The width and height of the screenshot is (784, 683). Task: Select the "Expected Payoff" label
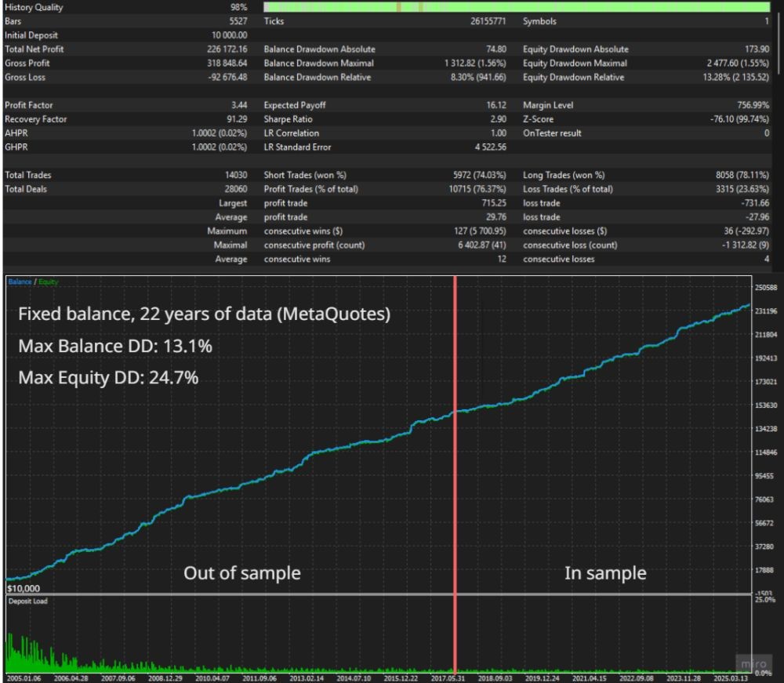(295, 105)
